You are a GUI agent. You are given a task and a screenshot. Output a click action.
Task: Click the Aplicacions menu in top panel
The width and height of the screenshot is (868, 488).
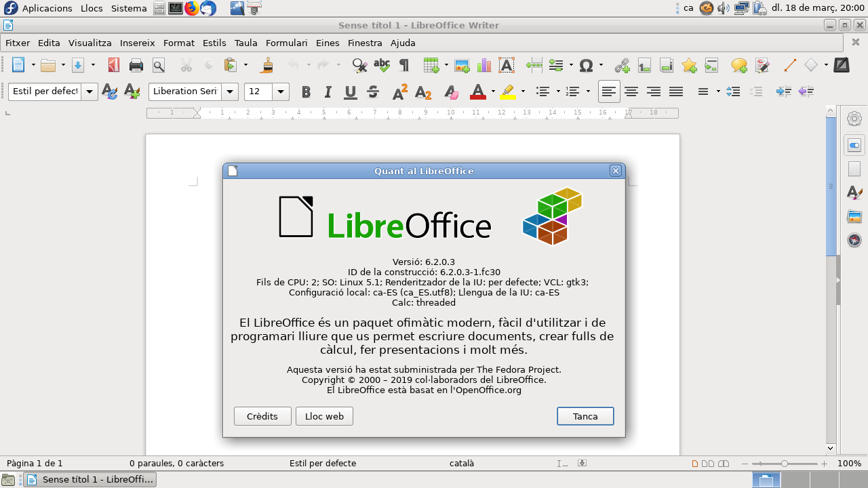tap(47, 8)
